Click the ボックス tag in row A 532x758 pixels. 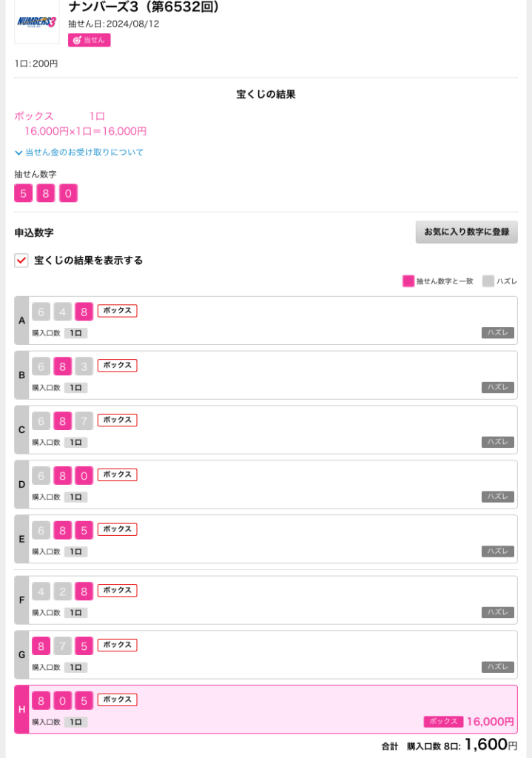coord(118,310)
